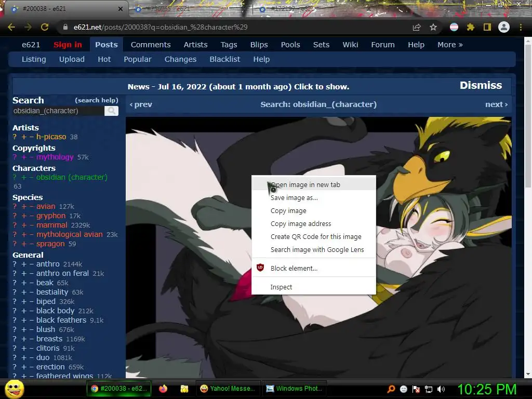Click the address bar URL
532x399 pixels.
(161, 27)
